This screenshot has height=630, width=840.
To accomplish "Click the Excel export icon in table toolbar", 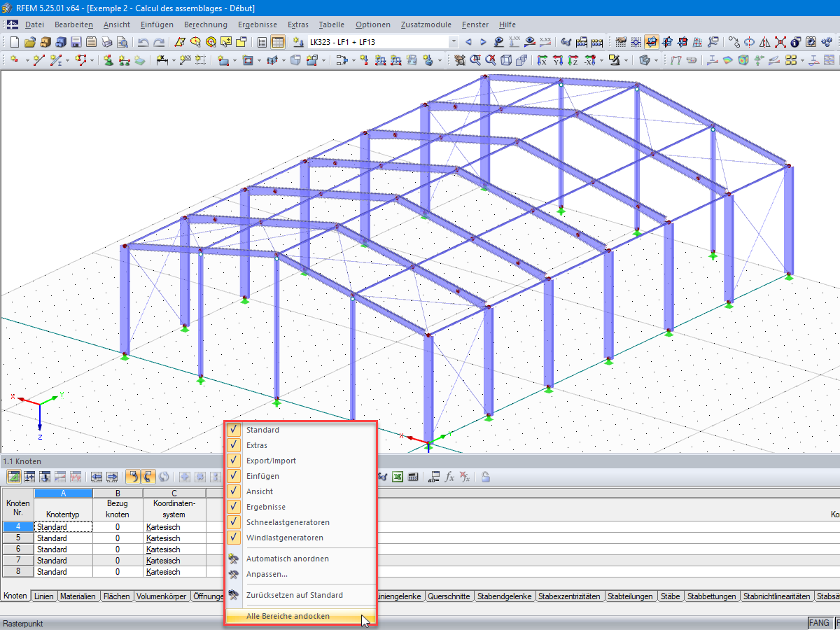I will pyautogui.click(x=397, y=477).
